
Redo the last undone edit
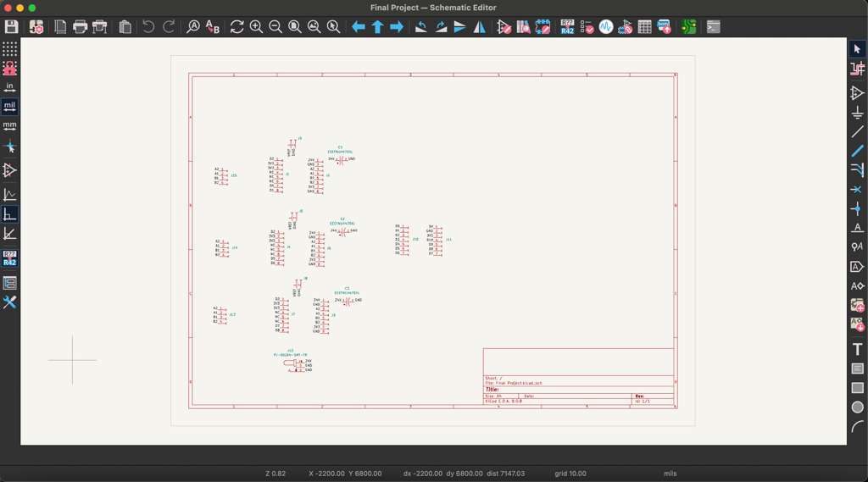coord(169,26)
